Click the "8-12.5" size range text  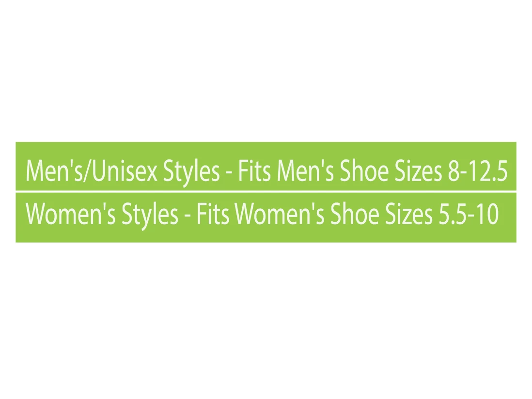coord(478,171)
